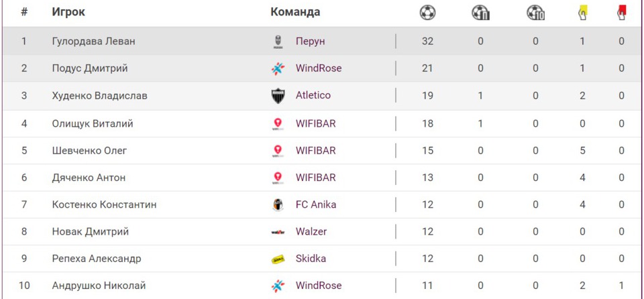
Task: Click the goals soccer ball column icon
Action: tap(427, 12)
